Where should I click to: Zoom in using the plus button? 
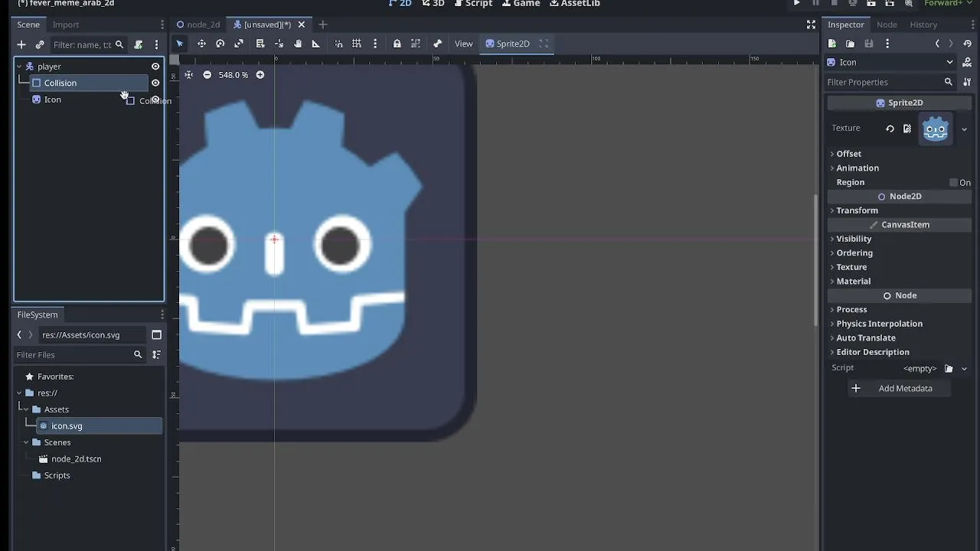tap(260, 75)
